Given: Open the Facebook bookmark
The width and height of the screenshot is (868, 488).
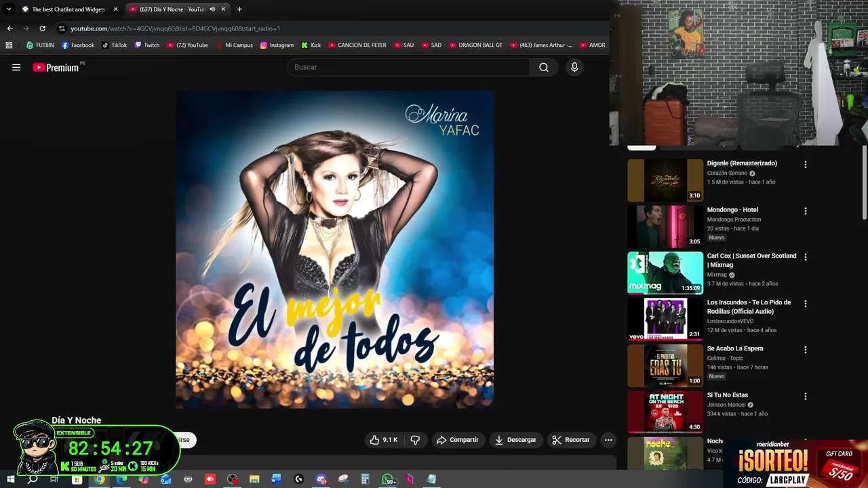Looking at the screenshot, I should [x=78, y=45].
